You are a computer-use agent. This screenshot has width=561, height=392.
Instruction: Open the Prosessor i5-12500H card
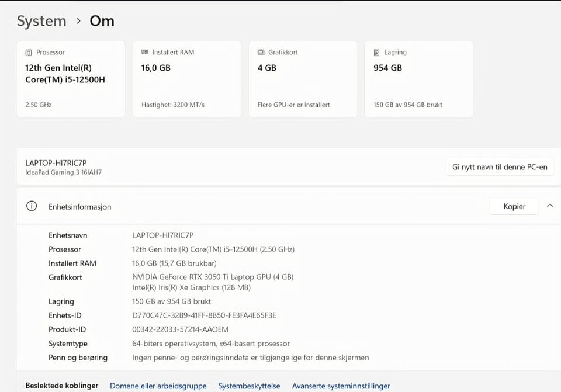point(71,79)
